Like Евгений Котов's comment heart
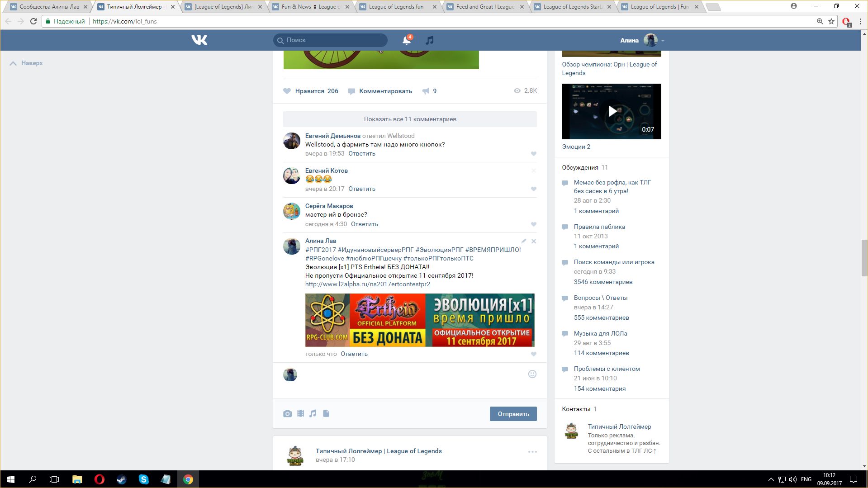Image resolution: width=868 pixels, height=488 pixels. click(534, 189)
